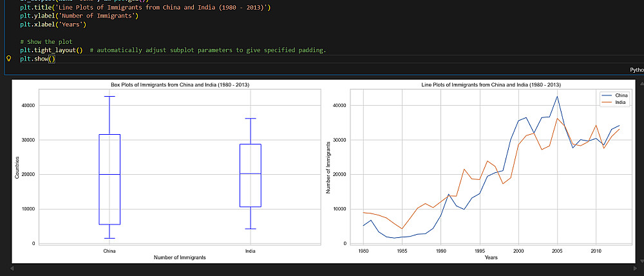Click the plt.tight_layout() call in the code
644x276 pixels.
point(52,50)
